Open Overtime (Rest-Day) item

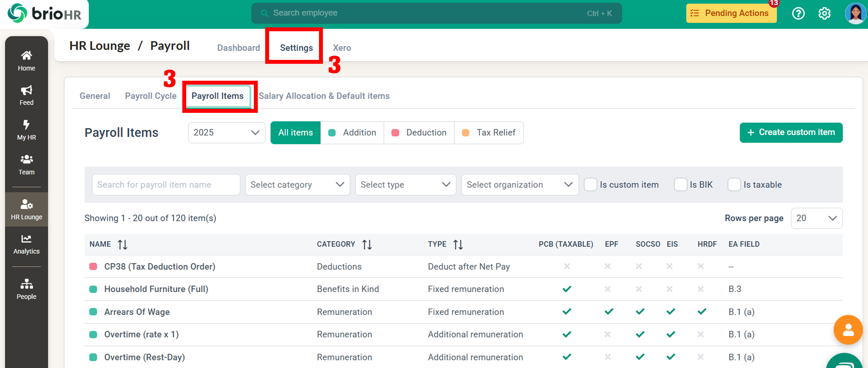[145, 357]
